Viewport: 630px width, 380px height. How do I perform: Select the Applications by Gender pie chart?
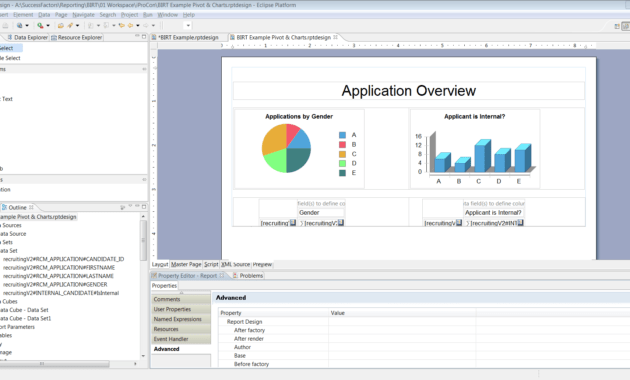pyautogui.click(x=299, y=148)
